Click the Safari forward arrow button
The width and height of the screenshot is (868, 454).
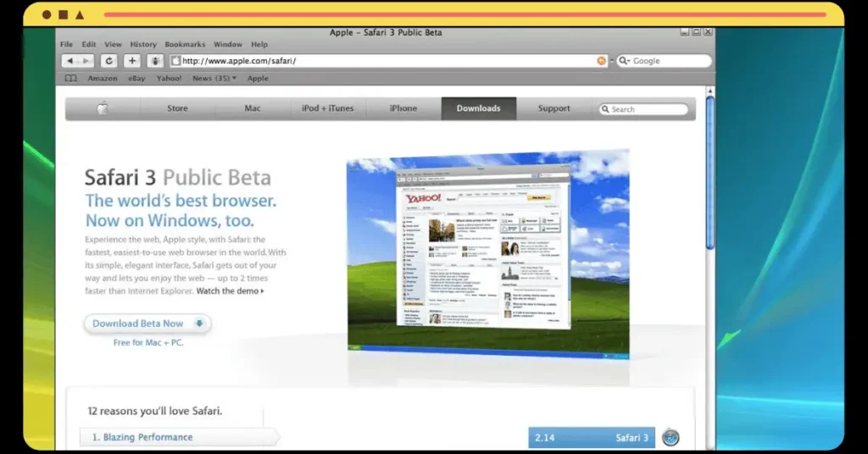(86, 61)
